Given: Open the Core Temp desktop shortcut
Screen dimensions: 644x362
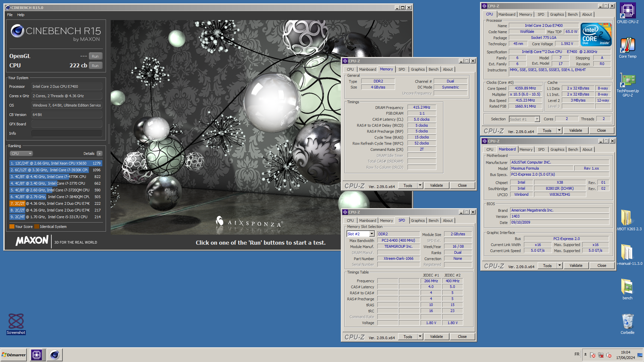Looking at the screenshot, I should tap(628, 48).
